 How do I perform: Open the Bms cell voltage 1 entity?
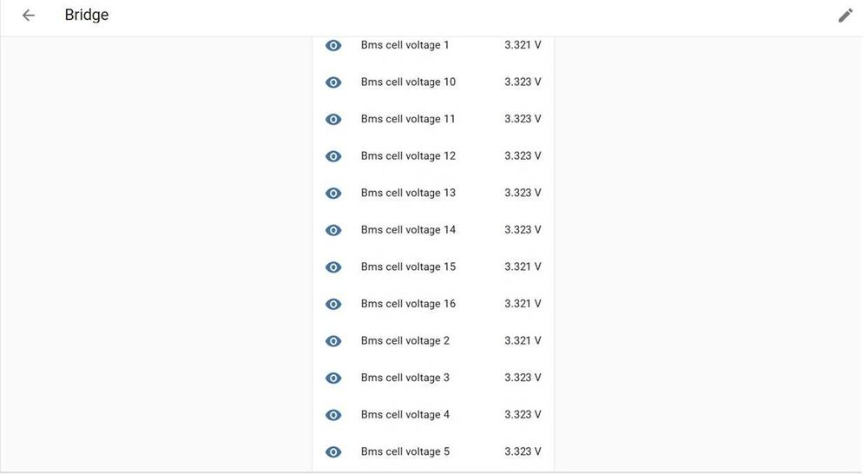tap(404, 45)
